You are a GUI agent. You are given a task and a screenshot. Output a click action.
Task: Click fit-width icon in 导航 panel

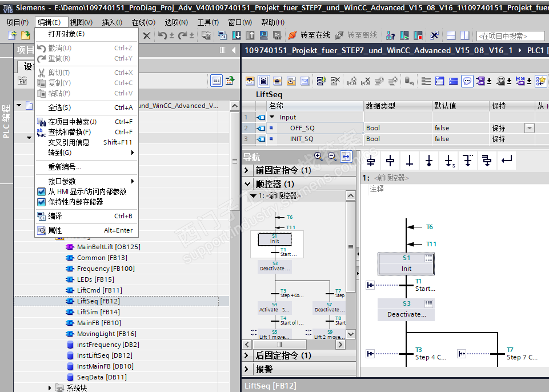[346, 156]
